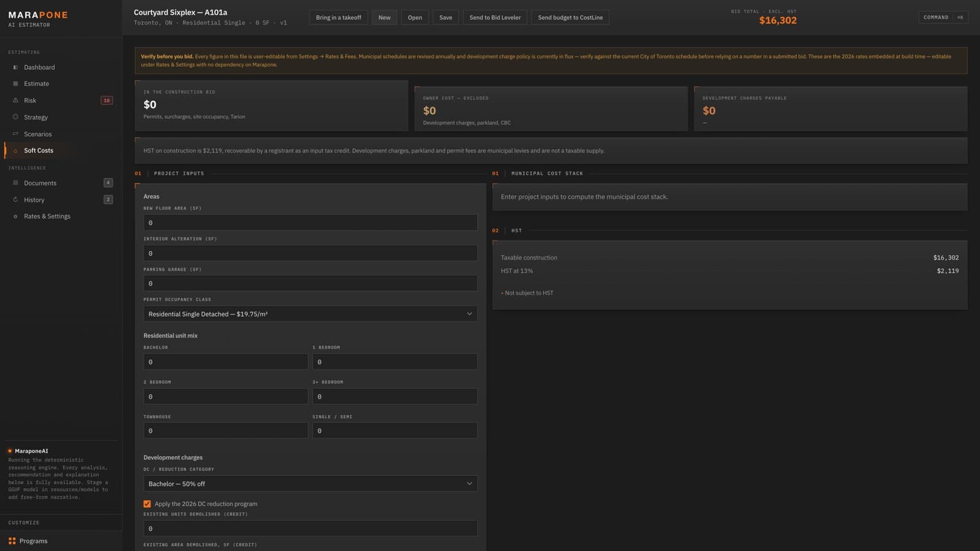
Task: Select the HST at 13% row
Action: click(729, 271)
